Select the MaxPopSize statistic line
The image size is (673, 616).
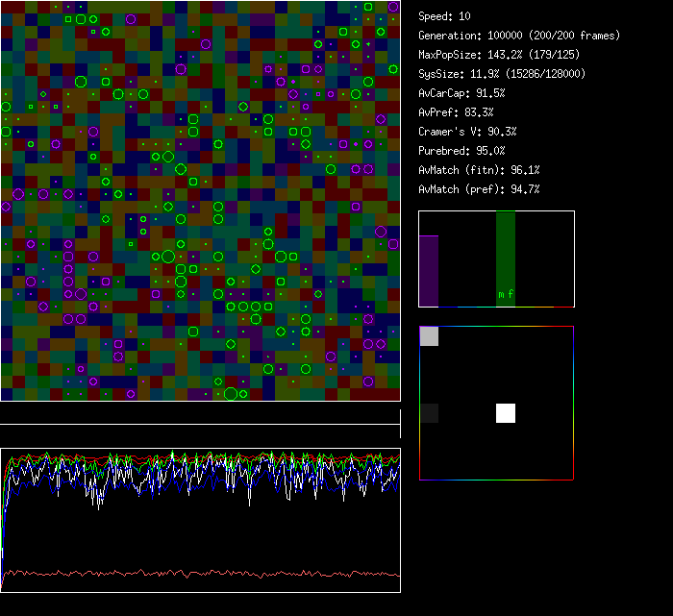[501, 55]
